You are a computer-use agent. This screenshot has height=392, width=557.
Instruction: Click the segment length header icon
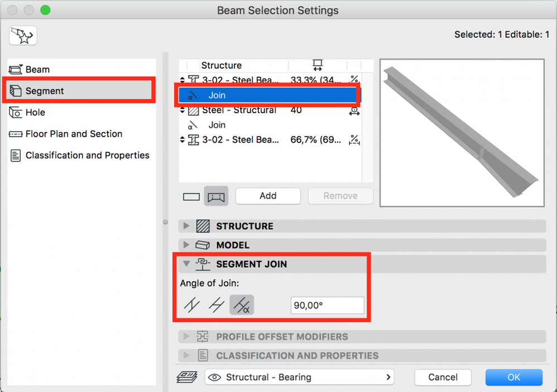318,65
